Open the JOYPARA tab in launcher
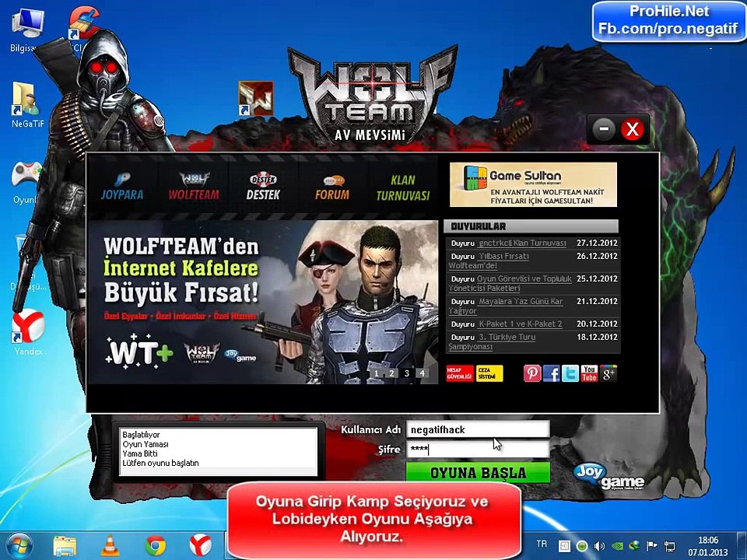747x560 pixels. [x=122, y=187]
